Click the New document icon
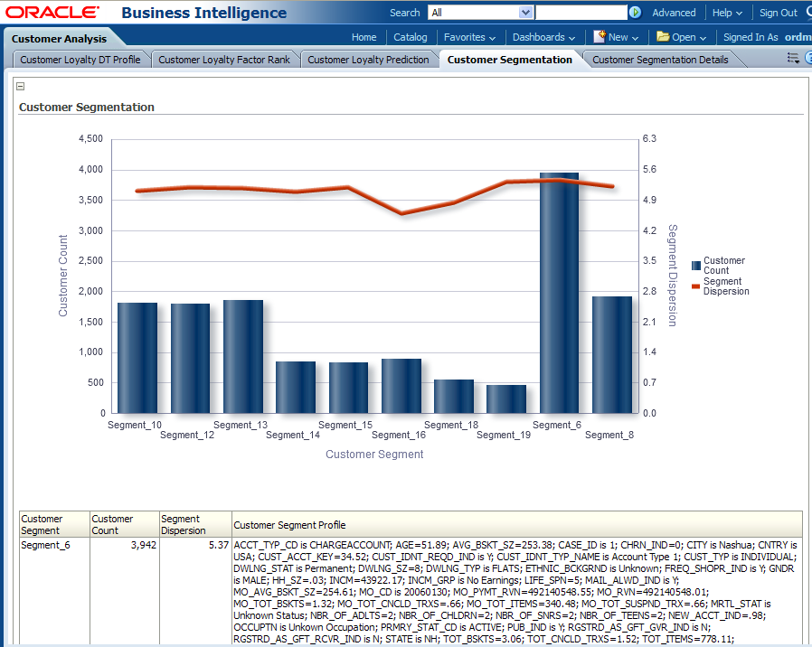The height and width of the screenshot is (647, 812). tap(600, 37)
